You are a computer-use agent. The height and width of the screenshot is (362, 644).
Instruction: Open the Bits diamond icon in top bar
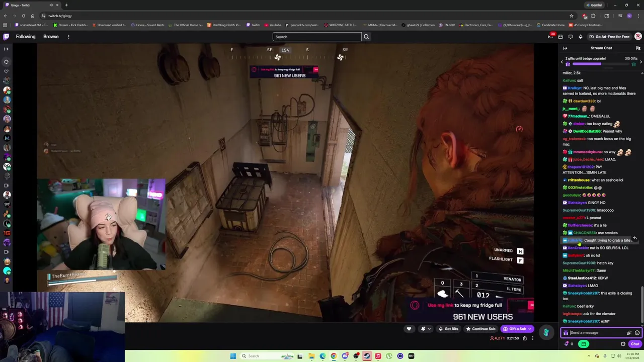click(x=580, y=37)
